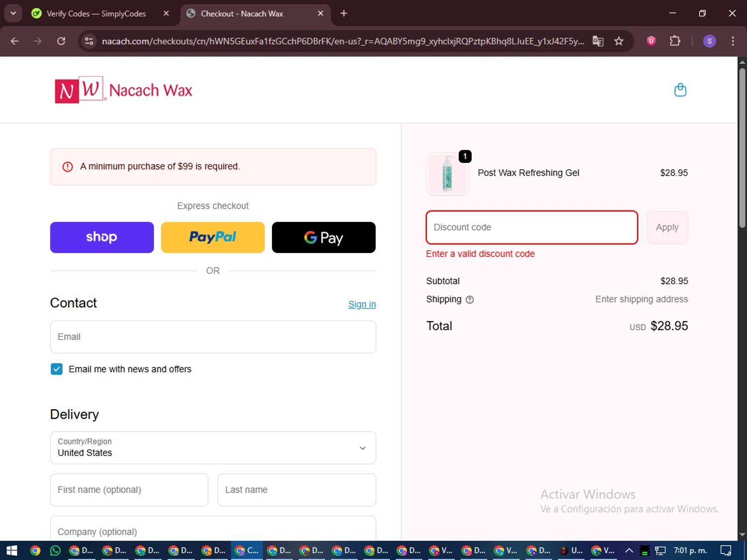Click the shipping help question mark icon
Viewport: 747px width, 560px height.
470,300
